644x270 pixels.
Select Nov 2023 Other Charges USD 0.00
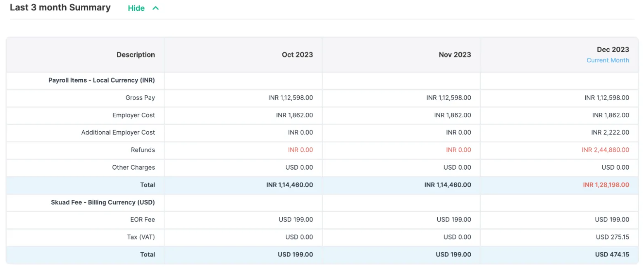pyautogui.click(x=457, y=167)
